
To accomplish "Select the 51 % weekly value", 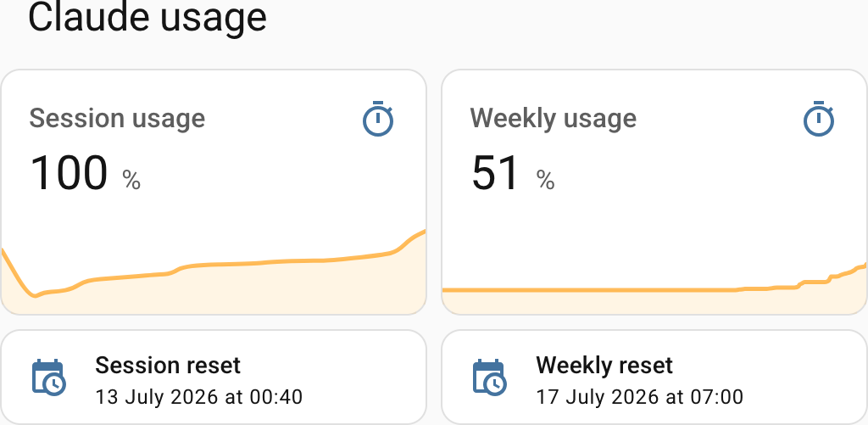I will click(x=513, y=173).
